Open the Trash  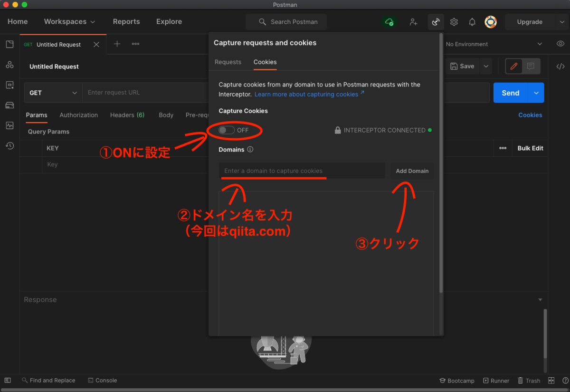tap(529, 381)
